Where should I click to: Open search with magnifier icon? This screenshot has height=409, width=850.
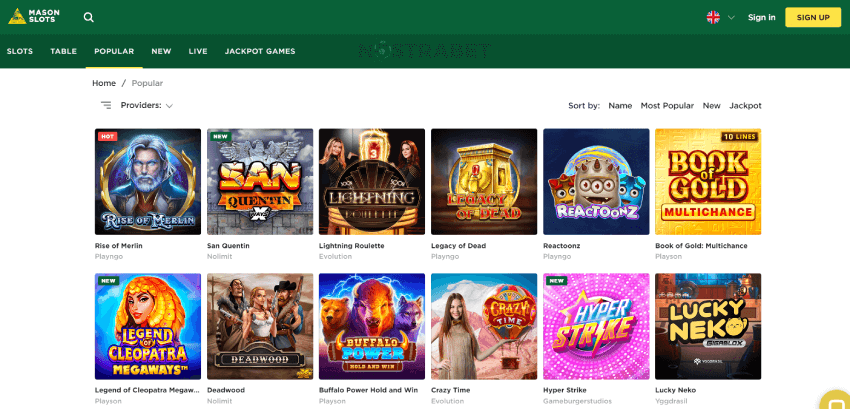pyautogui.click(x=89, y=17)
